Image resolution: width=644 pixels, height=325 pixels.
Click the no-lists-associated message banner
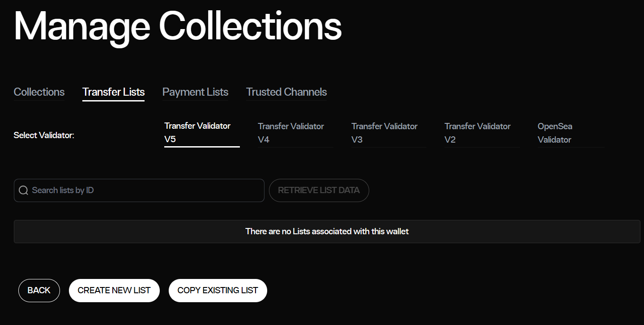[x=327, y=232]
